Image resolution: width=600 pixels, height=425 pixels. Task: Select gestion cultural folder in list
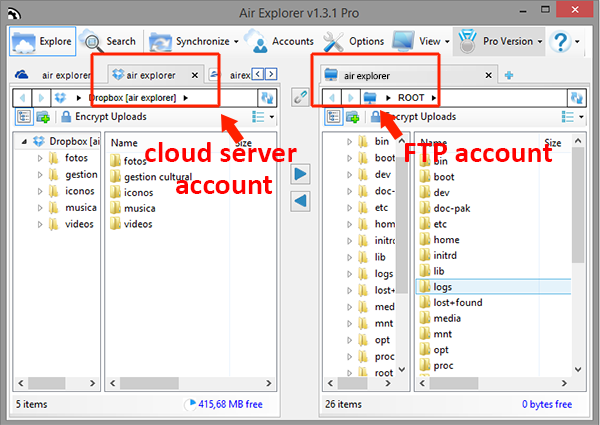[x=151, y=177]
